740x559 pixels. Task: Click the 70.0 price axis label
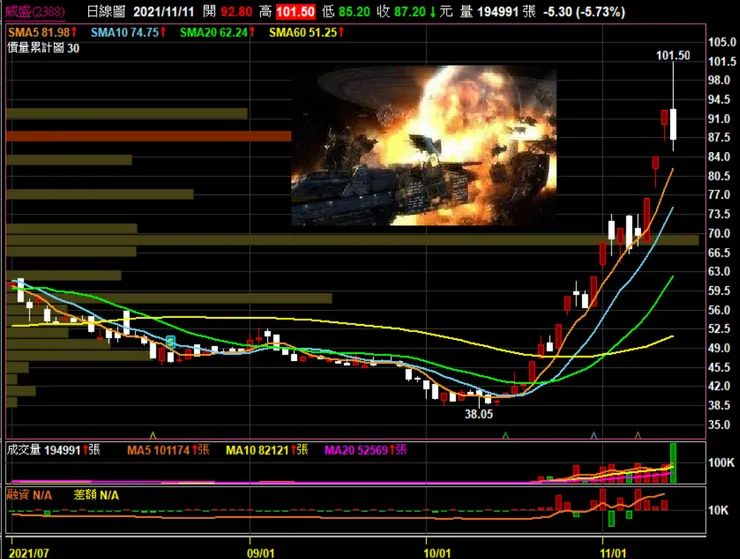click(x=719, y=233)
